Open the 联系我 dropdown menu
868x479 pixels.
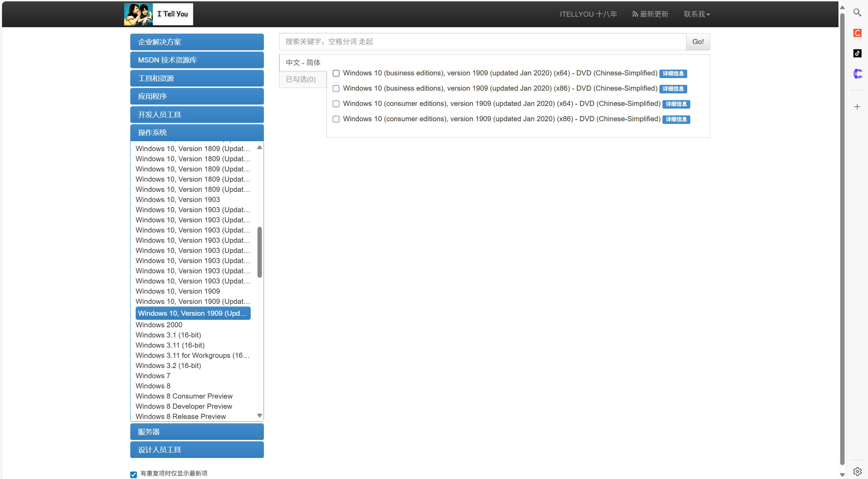696,14
